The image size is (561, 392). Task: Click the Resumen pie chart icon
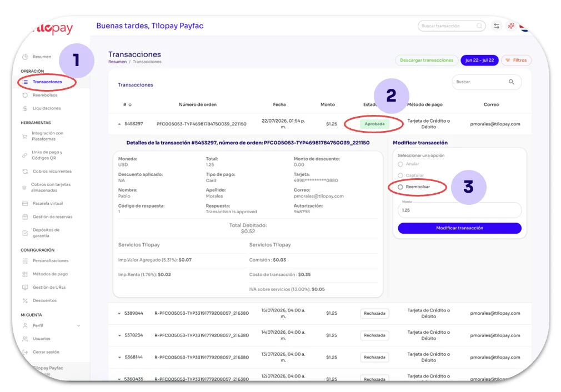click(25, 57)
